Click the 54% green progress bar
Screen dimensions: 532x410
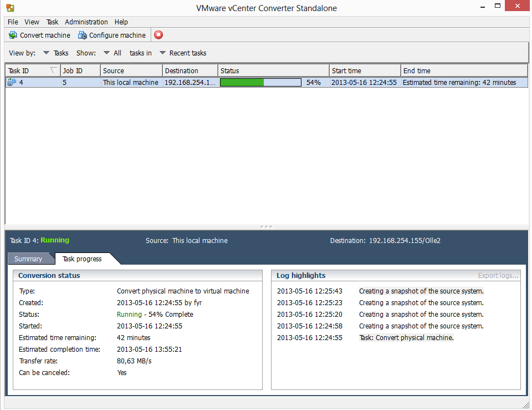coord(260,82)
